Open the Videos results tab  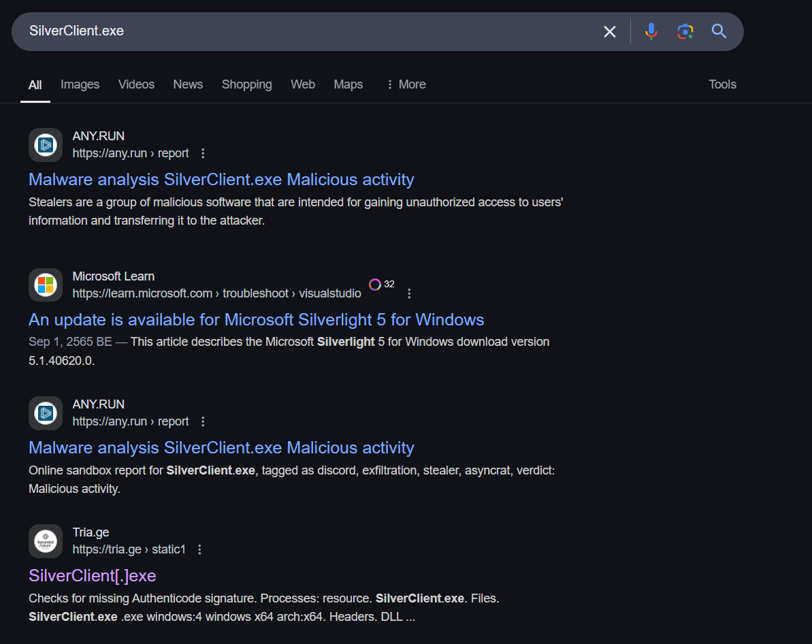coord(136,84)
